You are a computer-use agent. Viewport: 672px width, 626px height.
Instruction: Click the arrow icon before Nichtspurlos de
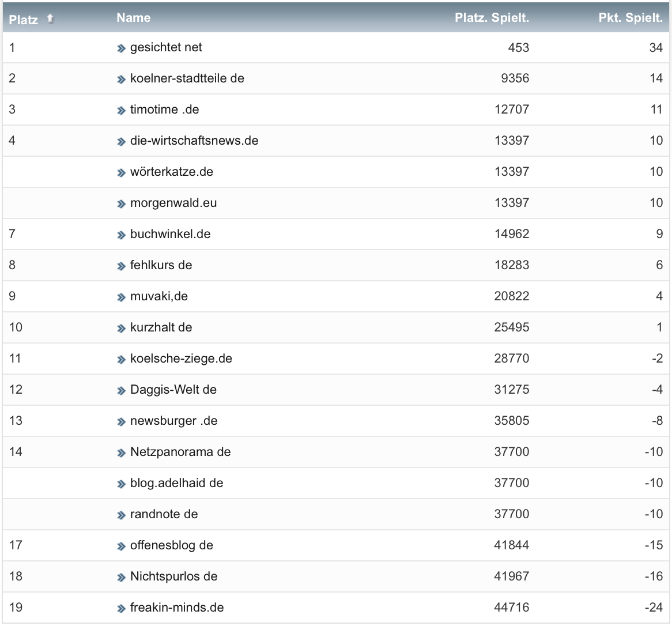click(x=121, y=578)
